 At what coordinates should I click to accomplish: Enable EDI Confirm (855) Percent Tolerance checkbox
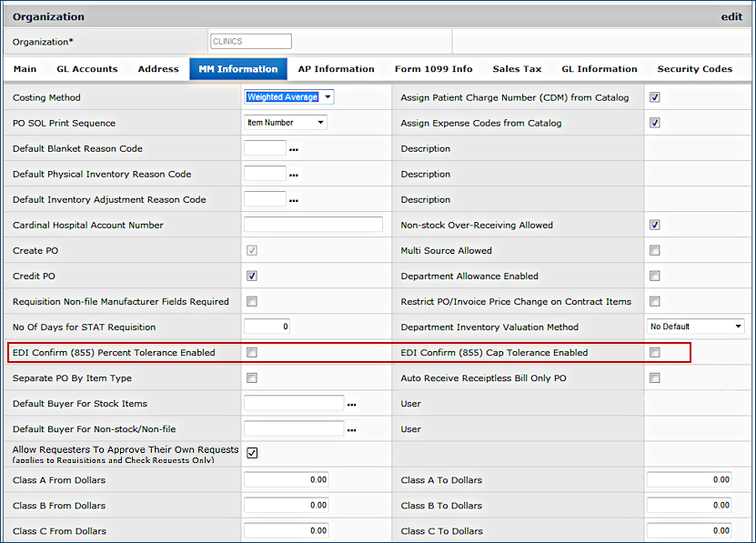pos(252,353)
